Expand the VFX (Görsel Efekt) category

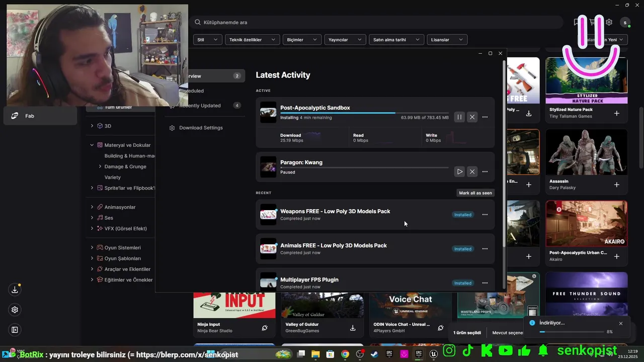click(x=92, y=228)
